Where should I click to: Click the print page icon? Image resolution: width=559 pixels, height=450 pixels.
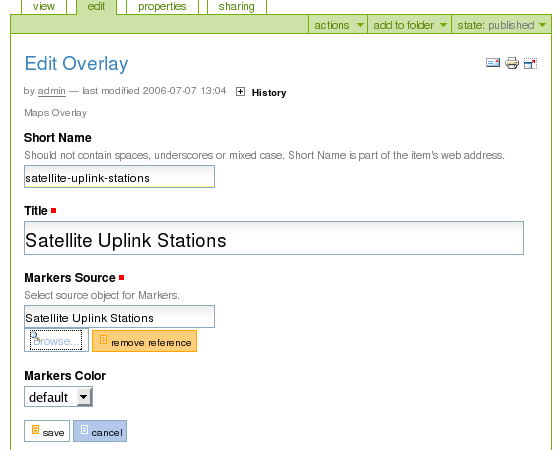point(512,63)
